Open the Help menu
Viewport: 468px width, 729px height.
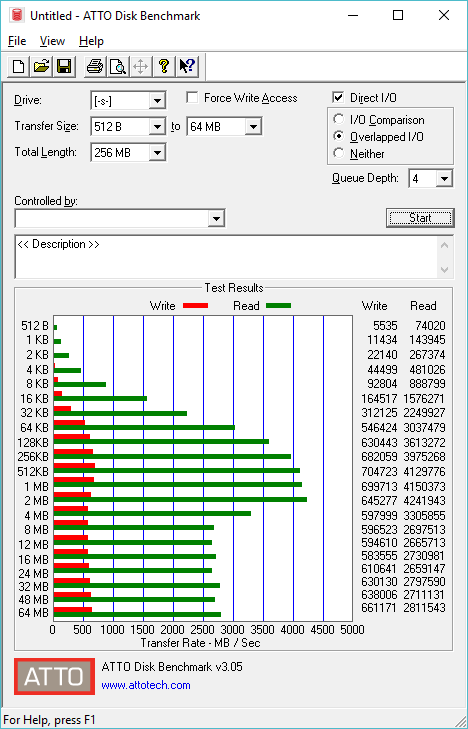pos(91,41)
